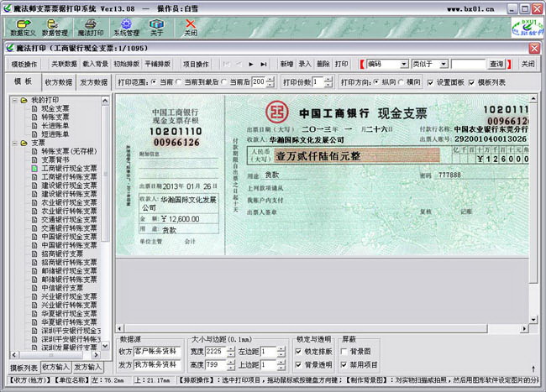Open the 收方输入 bottom tab
Image resolution: width=546 pixels, height=392 pixels.
pos(55,367)
